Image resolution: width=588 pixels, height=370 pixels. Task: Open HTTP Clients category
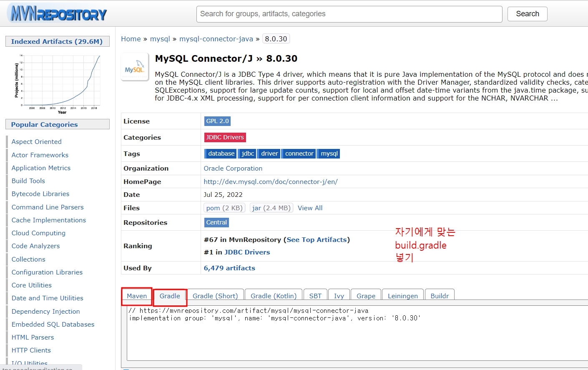point(31,350)
